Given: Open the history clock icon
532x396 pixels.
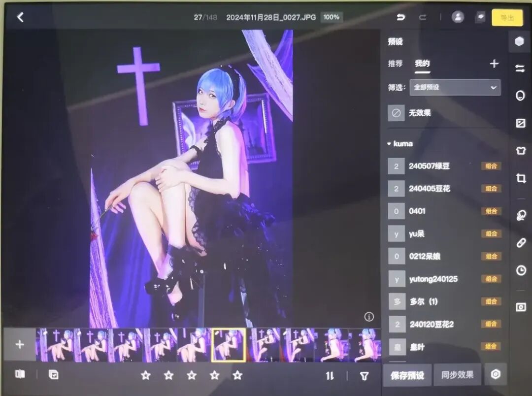Looking at the screenshot, I should [521, 270].
